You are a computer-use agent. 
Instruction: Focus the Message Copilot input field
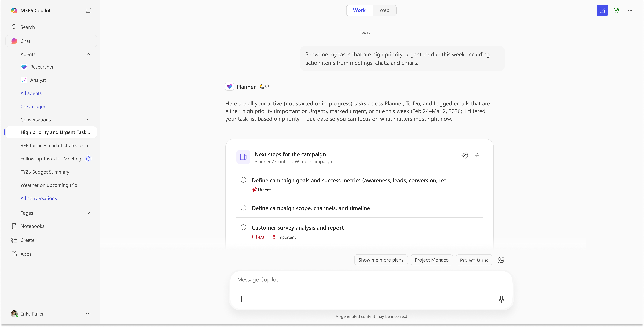365,279
